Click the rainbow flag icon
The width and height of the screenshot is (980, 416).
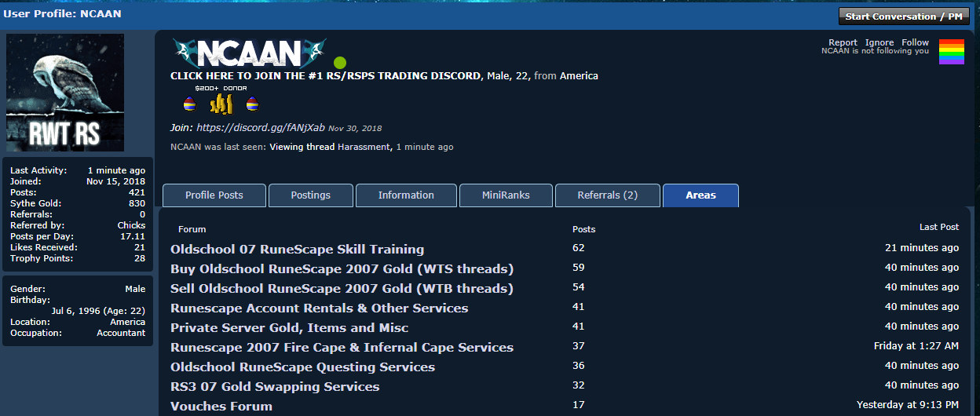(952, 52)
